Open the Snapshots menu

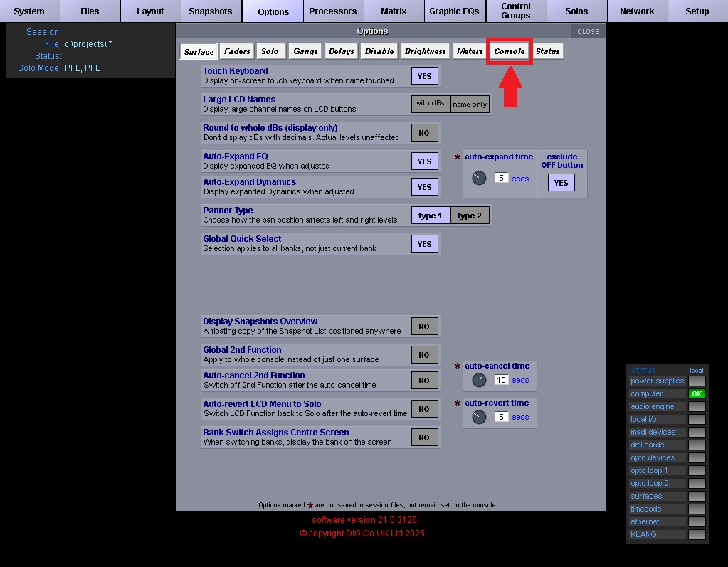tap(211, 11)
